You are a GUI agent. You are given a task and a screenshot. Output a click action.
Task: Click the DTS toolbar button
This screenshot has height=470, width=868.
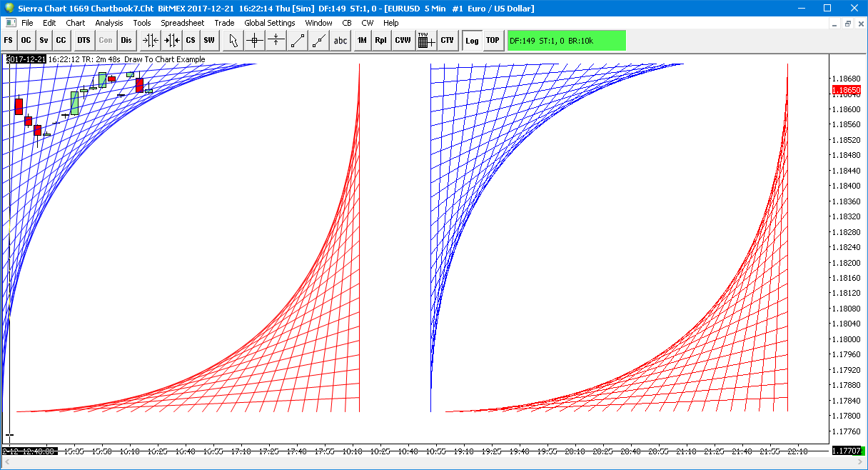[84, 41]
